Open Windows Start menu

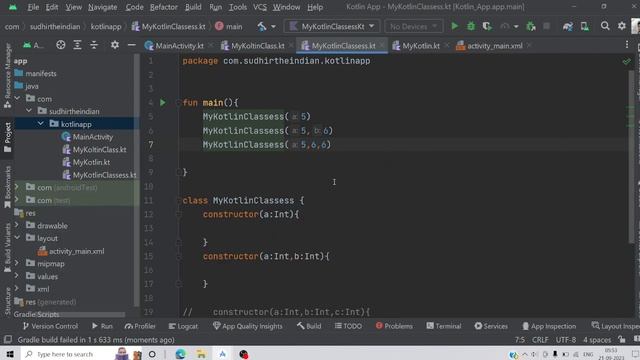[x=9, y=354]
